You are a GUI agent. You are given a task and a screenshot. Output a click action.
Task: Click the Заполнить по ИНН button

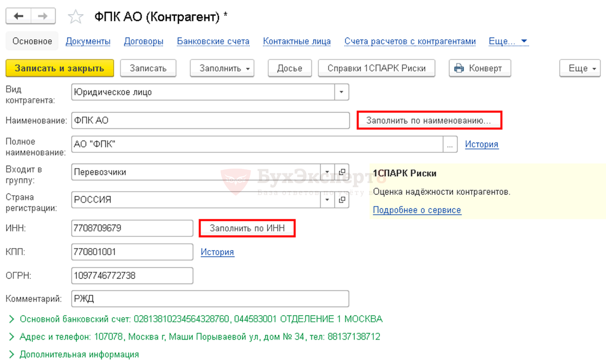[247, 228]
